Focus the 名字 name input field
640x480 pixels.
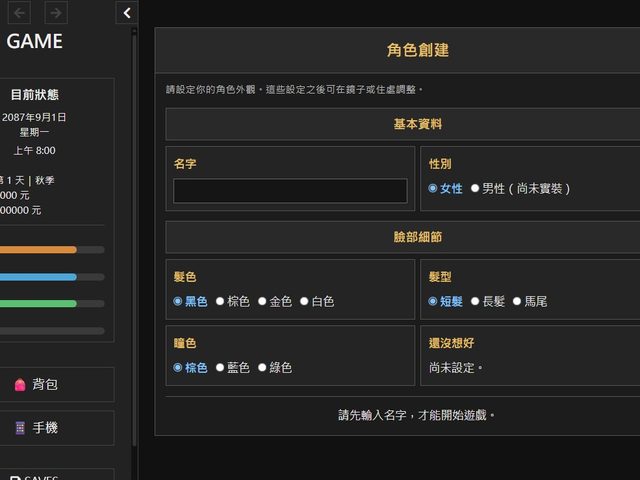290,191
